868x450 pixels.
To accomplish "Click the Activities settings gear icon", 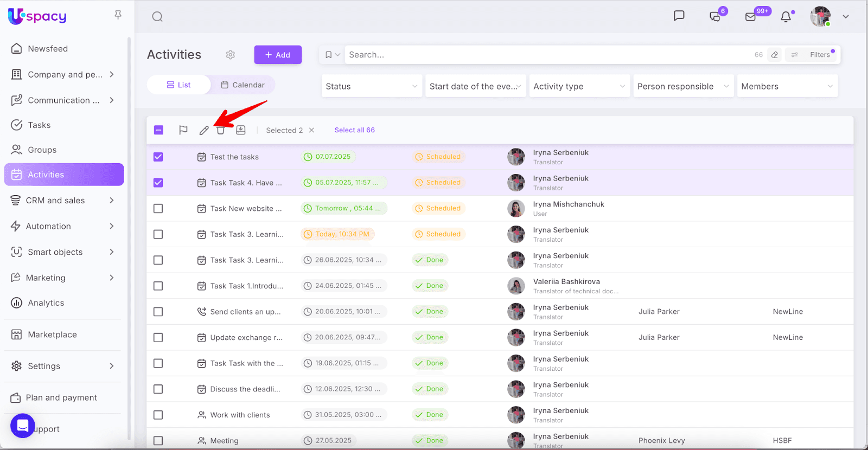I will 231,55.
